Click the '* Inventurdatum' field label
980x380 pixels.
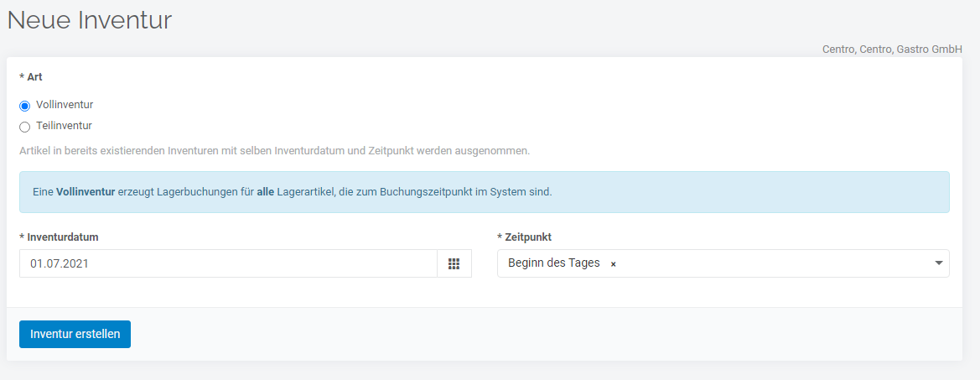pyautogui.click(x=59, y=237)
